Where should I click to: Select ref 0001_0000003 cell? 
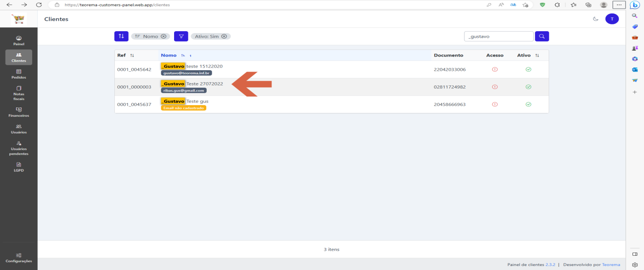(x=134, y=87)
